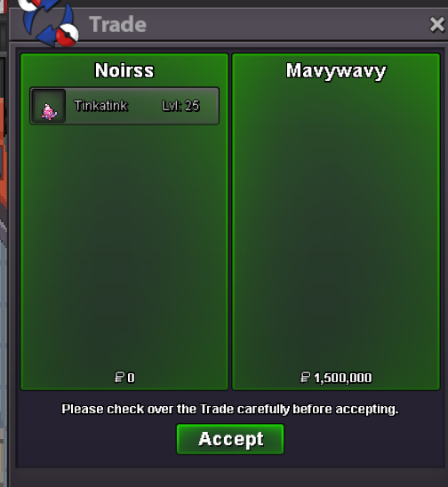Click the Trade swap arrows icon
Image resolution: width=448 pixels, height=487 pixels.
click(49, 21)
